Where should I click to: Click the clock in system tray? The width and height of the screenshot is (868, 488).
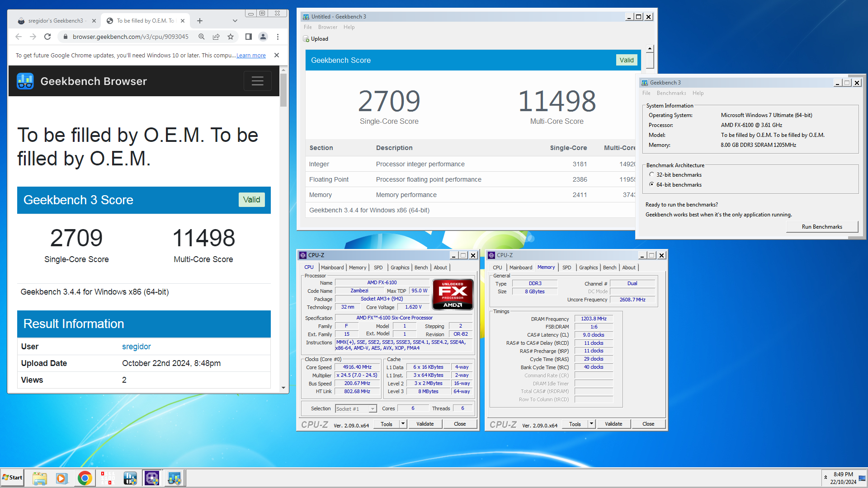[843, 478]
